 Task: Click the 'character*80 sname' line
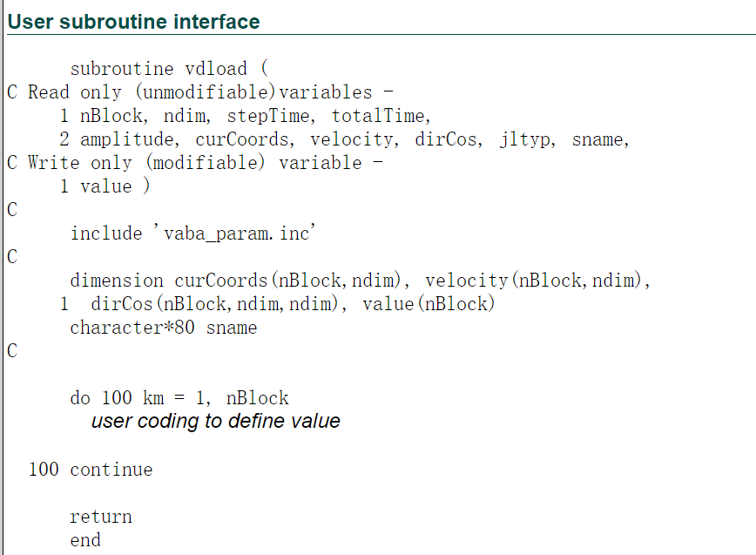[x=164, y=328]
